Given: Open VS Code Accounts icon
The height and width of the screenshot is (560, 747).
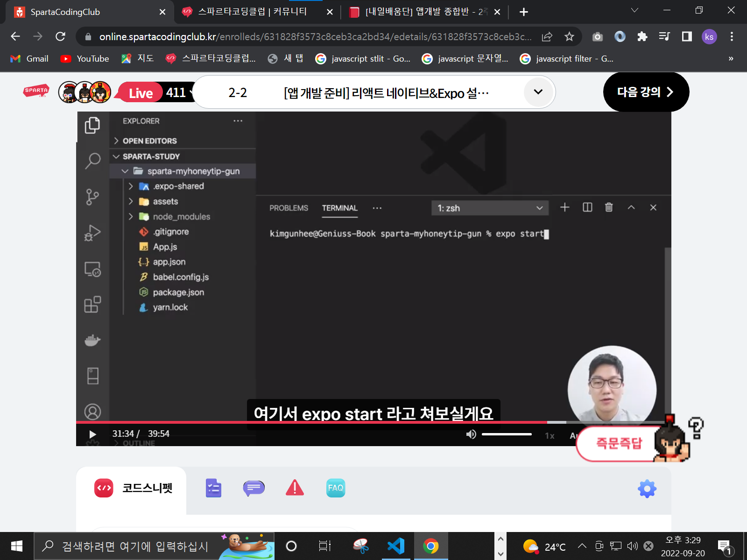Looking at the screenshot, I should (x=92, y=412).
